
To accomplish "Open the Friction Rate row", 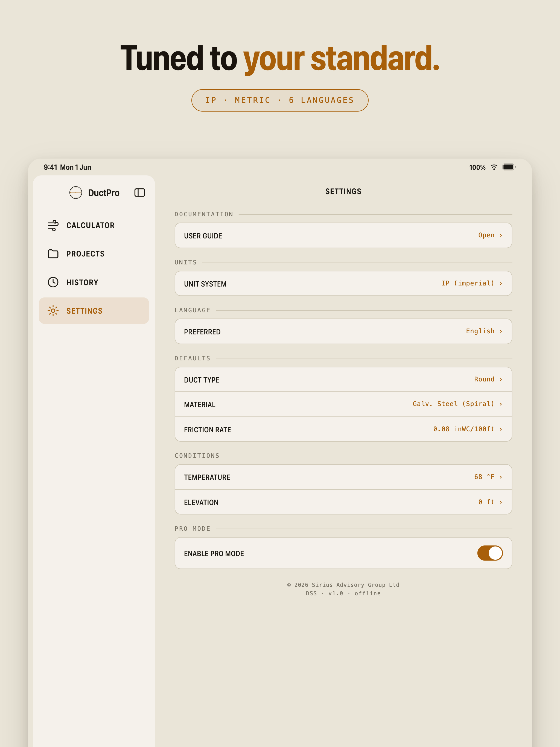I will [343, 429].
